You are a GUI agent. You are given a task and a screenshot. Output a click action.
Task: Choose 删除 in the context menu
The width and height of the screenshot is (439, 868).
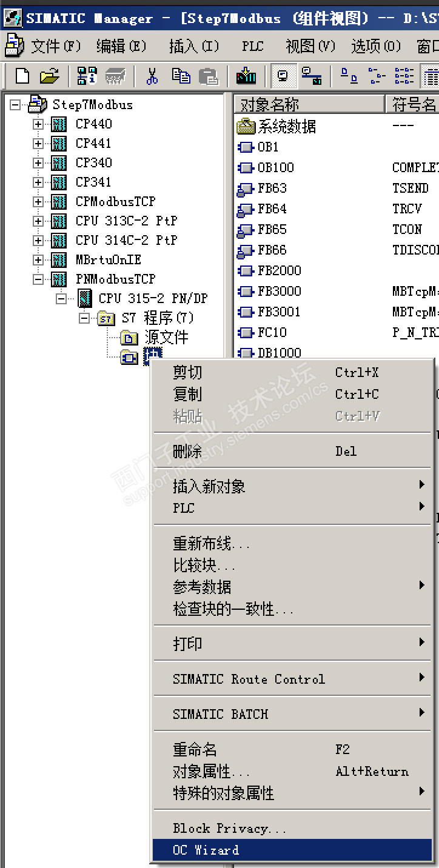[x=292, y=451]
